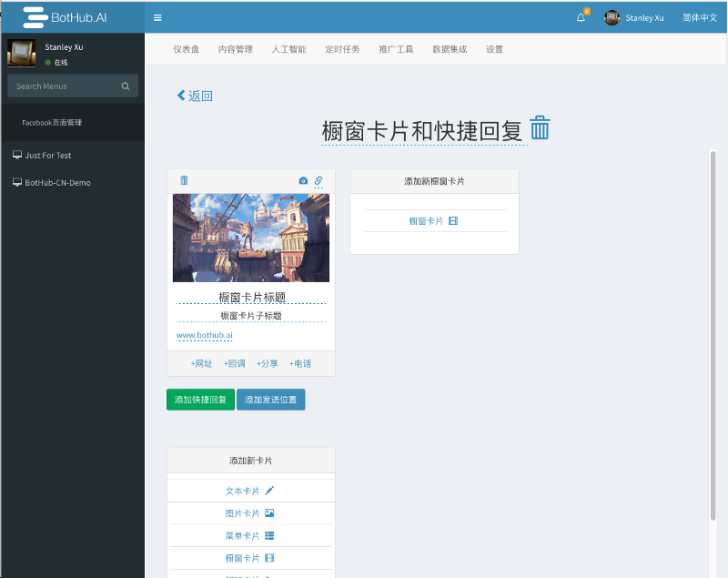Screen dimensions: 728x578
Task: Open the 推广工具 menu
Action: (396, 49)
